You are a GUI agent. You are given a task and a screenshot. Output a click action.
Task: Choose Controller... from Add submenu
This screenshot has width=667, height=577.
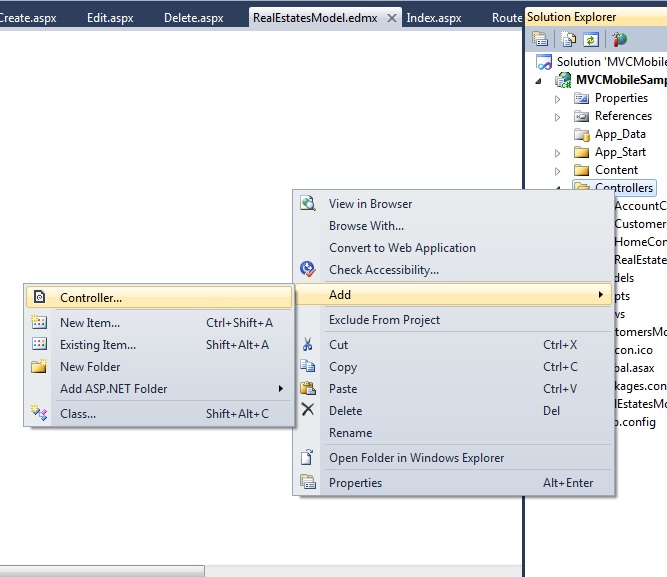[x=159, y=297]
